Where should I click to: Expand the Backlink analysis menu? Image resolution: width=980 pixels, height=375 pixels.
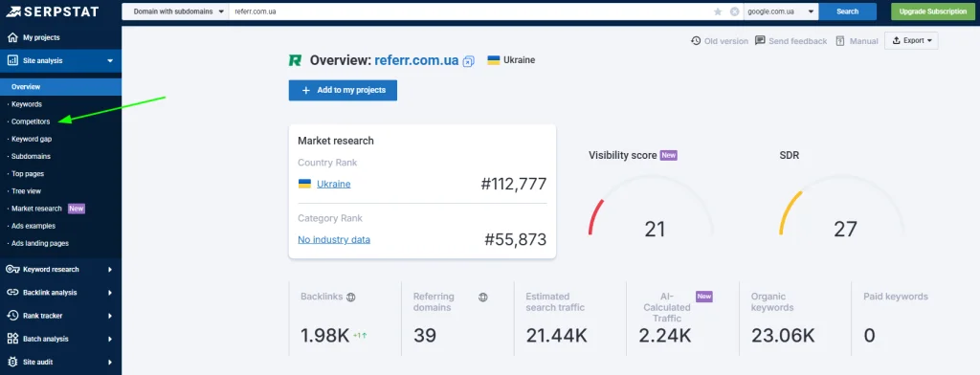[x=60, y=293]
